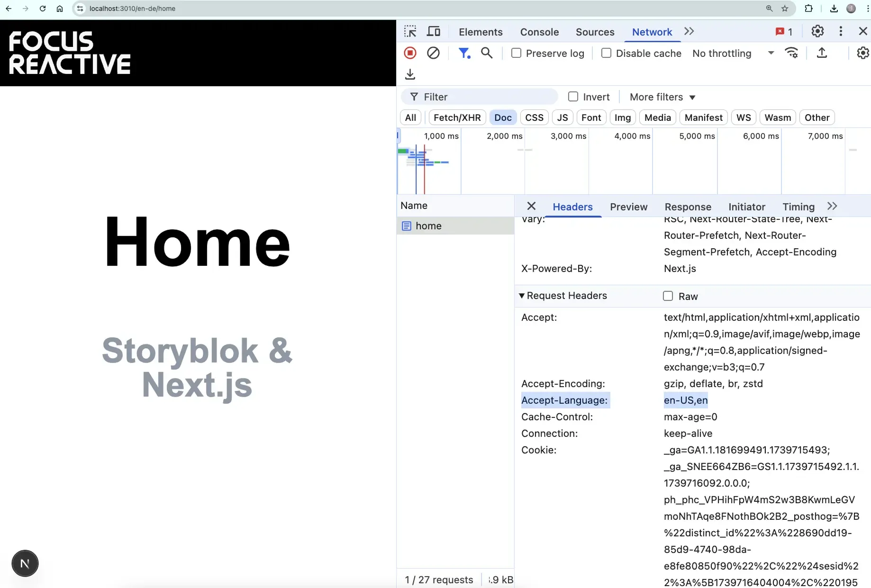Viewport: 871px width, 588px height.
Task: Open the Timing tab of the request
Action: coord(798,207)
